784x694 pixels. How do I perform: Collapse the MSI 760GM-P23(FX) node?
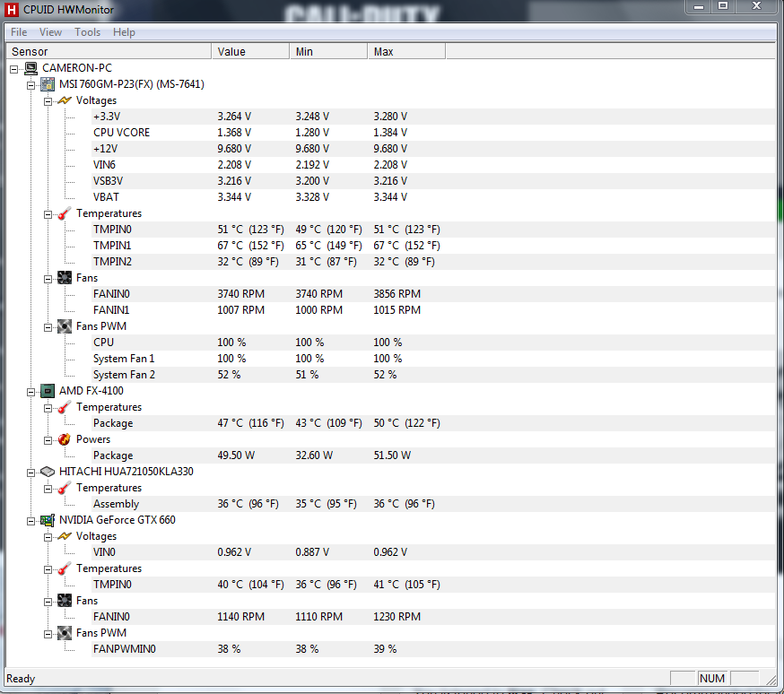point(31,85)
